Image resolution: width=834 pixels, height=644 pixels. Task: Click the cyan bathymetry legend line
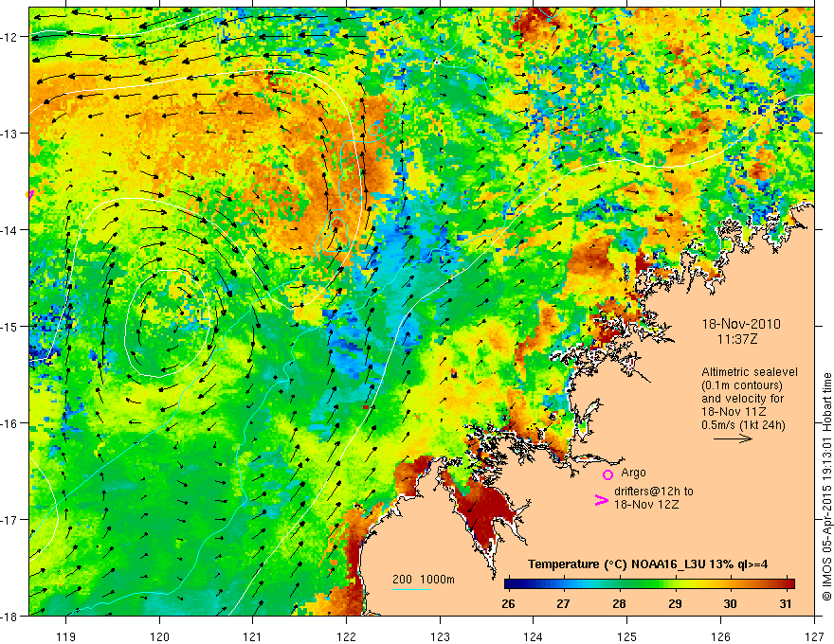(x=411, y=589)
